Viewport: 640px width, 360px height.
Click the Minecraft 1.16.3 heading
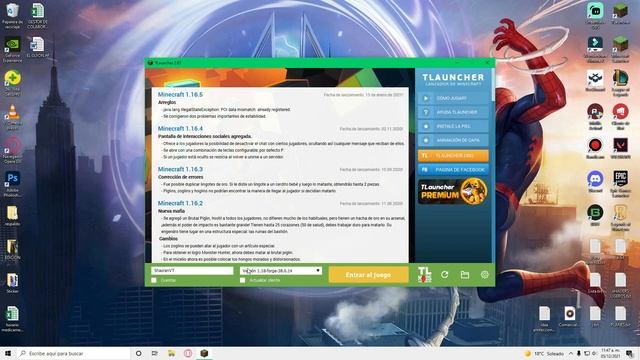pyautogui.click(x=180, y=169)
